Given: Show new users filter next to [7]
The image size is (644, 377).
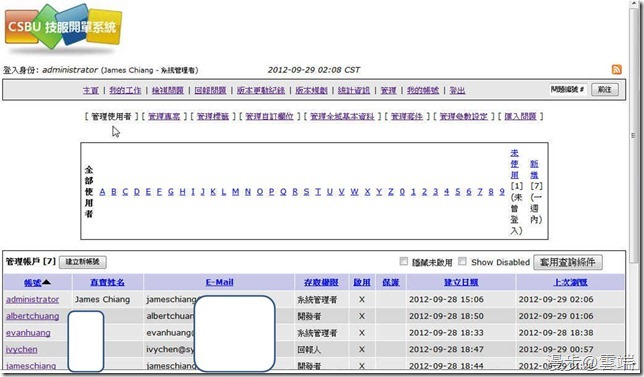Looking at the screenshot, I should click(x=534, y=169).
